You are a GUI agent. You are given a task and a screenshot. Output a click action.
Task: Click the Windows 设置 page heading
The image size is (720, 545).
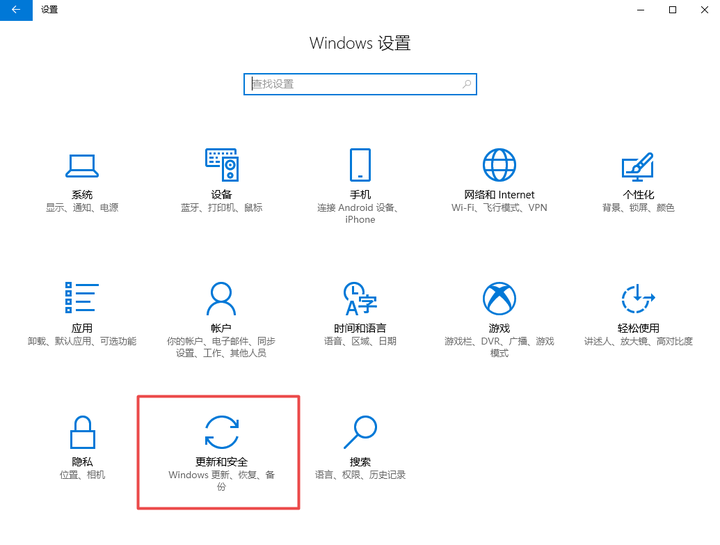click(360, 43)
